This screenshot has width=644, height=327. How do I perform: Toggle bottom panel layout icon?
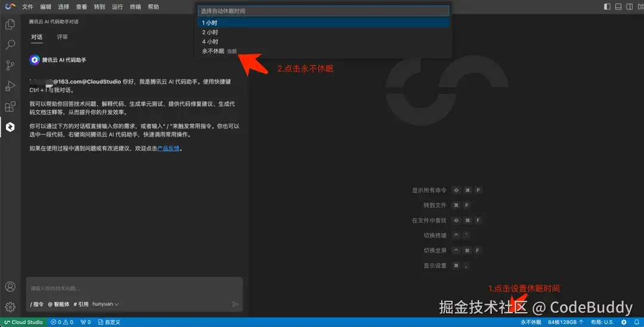(618, 7)
